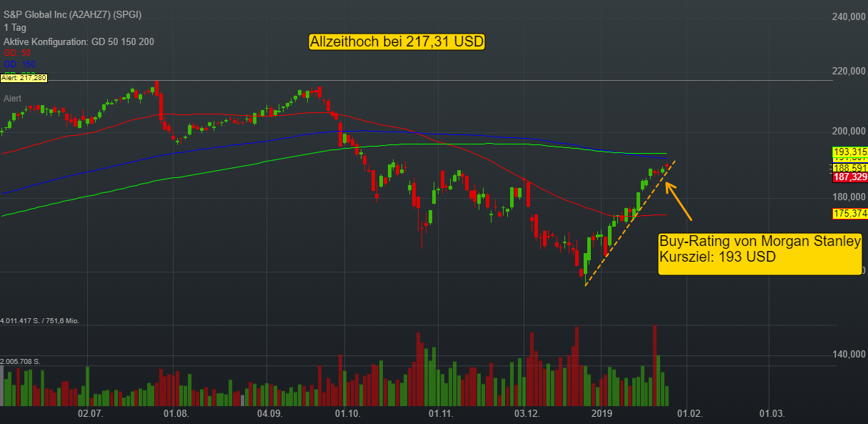Screen dimensions: 868x424
Task: Click the 200,000 price axis label
Action: tap(850, 132)
